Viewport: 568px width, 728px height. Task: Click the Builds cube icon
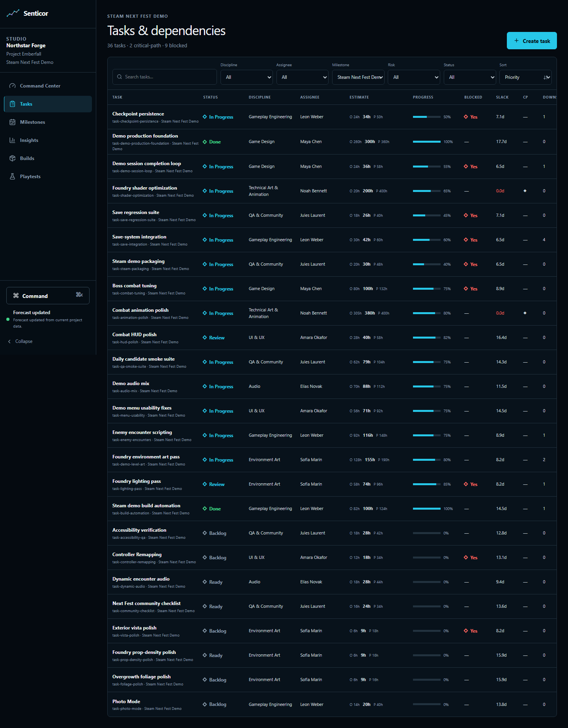tap(12, 158)
